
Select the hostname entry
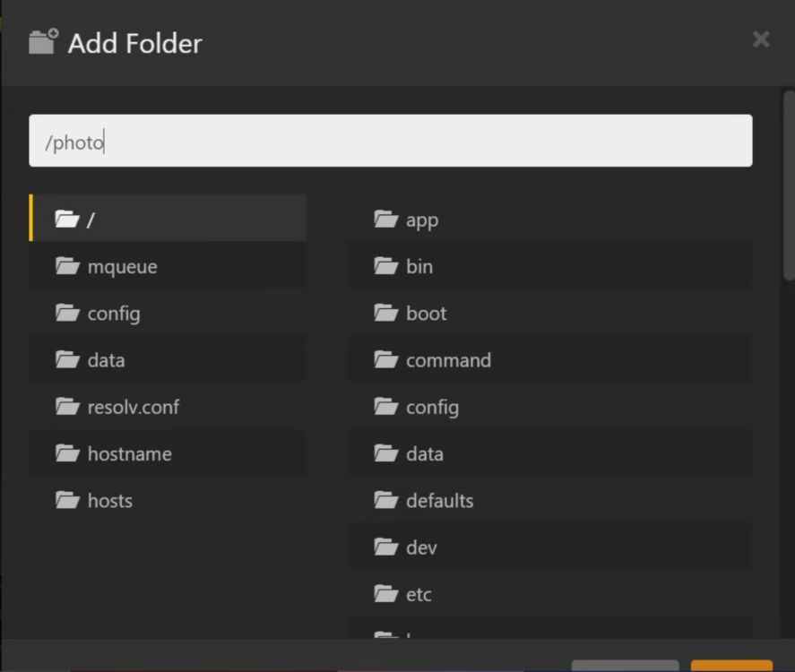click(x=168, y=452)
